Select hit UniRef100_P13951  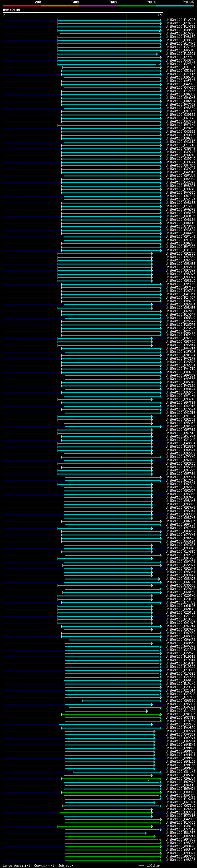pyautogui.click(x=180, y=54)
